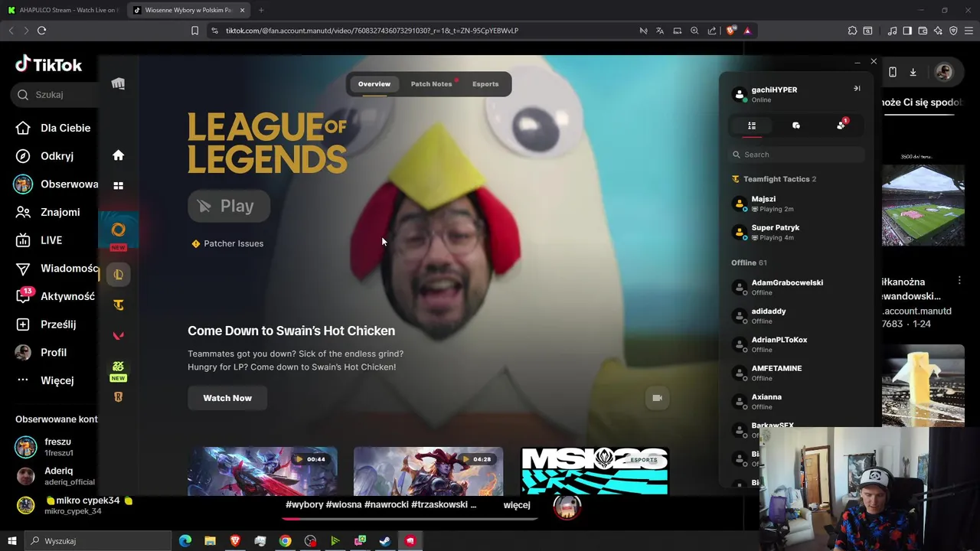980x551 pixels.
Task: Open TikTok LIVE section
Action: click(x=40, y=240)
